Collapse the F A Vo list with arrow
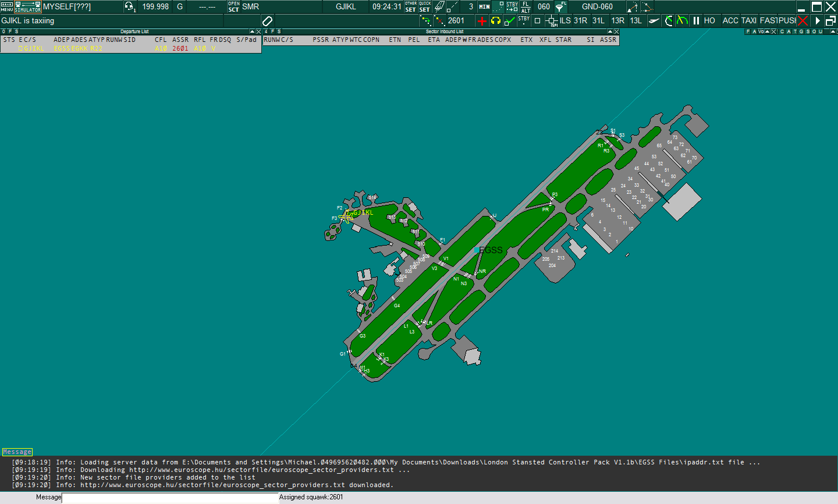Image resolution: width=838 pixels, height=504 pixels. pyautogui.click(x=768, y=31)
